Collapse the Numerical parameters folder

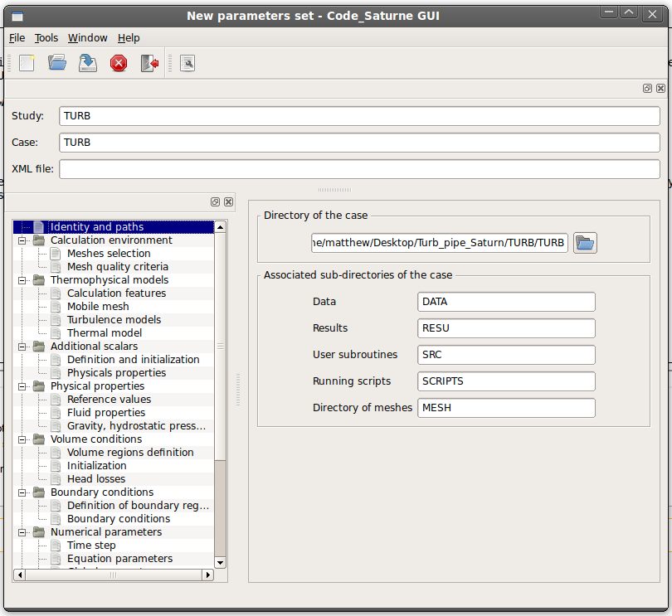pyautogui.click(x=22, y=533)
